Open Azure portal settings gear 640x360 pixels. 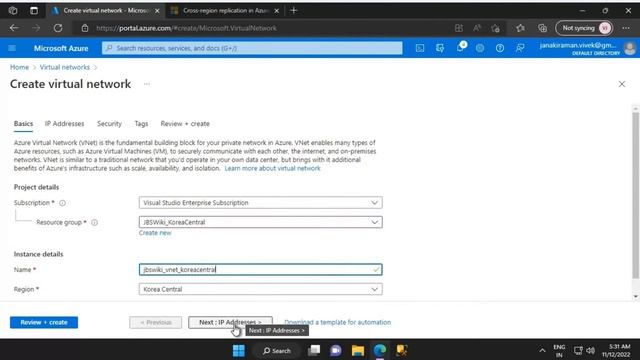480,48
